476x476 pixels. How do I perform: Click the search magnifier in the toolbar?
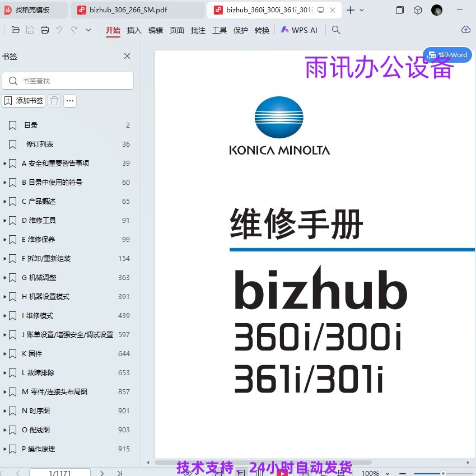click(336, 30)
